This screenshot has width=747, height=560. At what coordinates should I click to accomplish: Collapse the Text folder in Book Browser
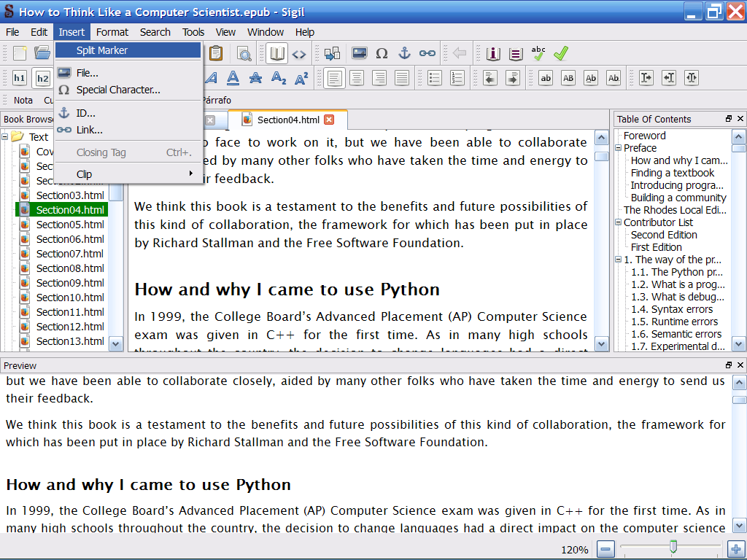point(5,136)
